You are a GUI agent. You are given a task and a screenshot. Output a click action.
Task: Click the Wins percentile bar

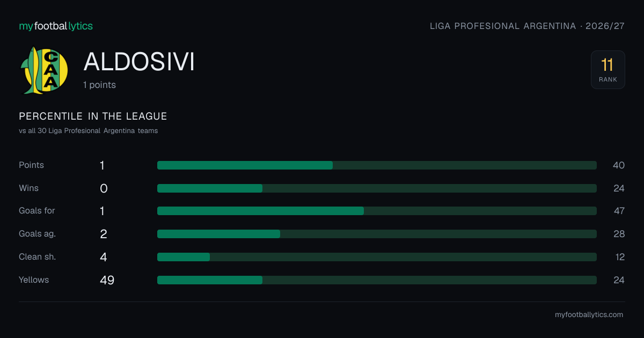pyautogui.click(x=377, y=188)
